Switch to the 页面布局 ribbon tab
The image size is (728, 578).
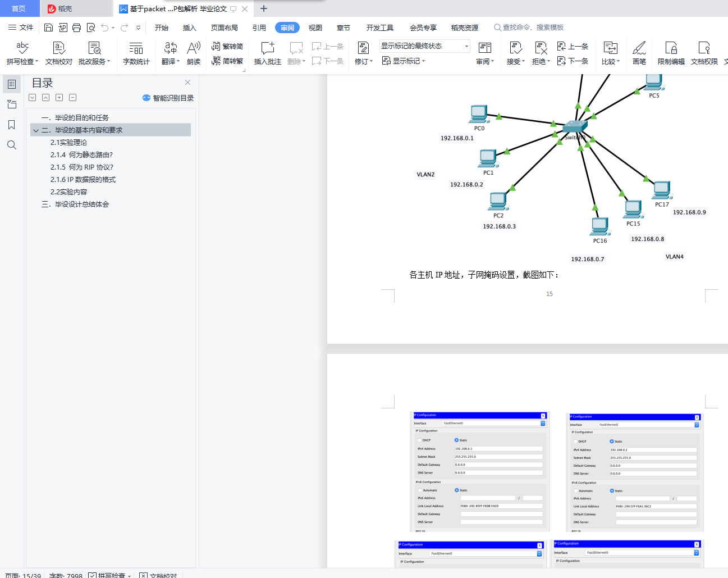225,28
